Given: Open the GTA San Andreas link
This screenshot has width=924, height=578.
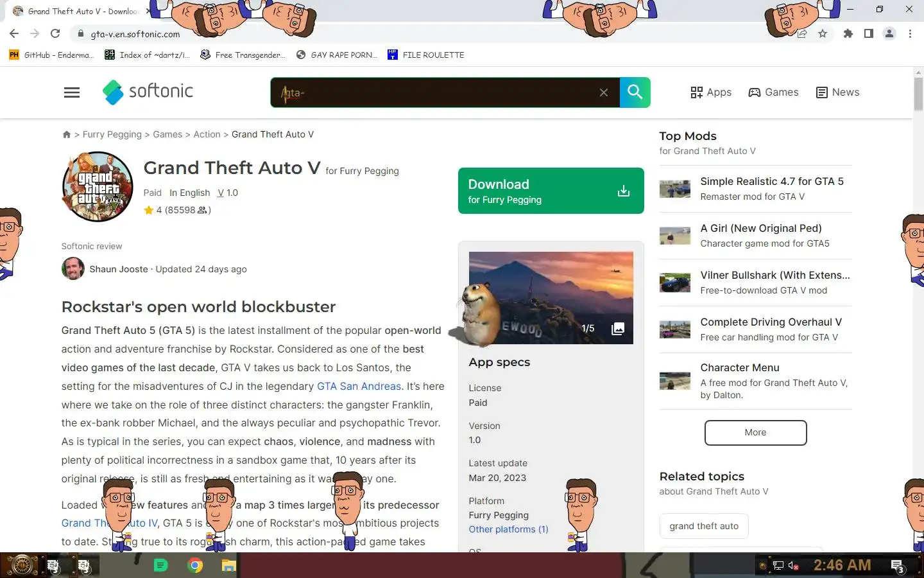Looking at the screenshot, I should click(359, 386).
